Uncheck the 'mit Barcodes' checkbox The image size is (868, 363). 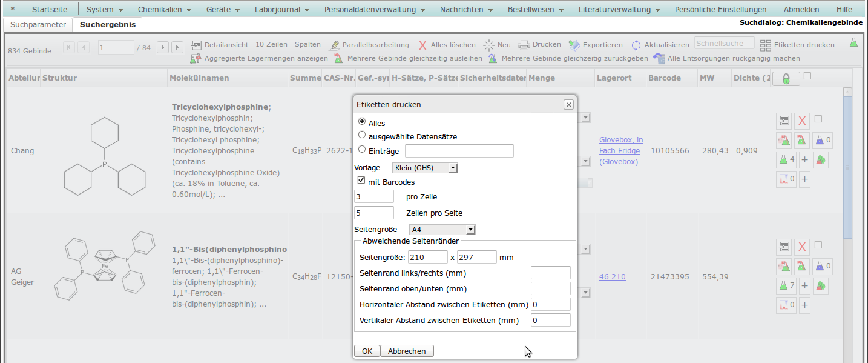(x=362, y=181)
